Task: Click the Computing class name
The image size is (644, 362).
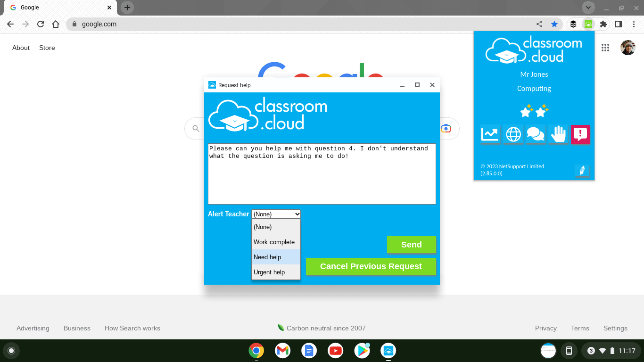Action: [534, 89]
